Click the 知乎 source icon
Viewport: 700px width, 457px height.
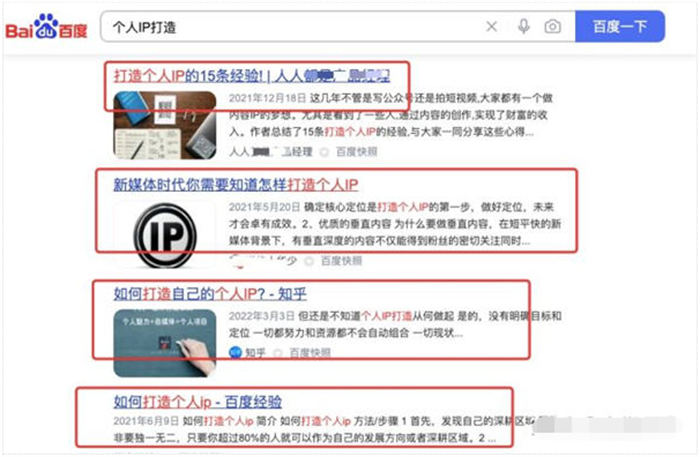(x=235, y=353)
